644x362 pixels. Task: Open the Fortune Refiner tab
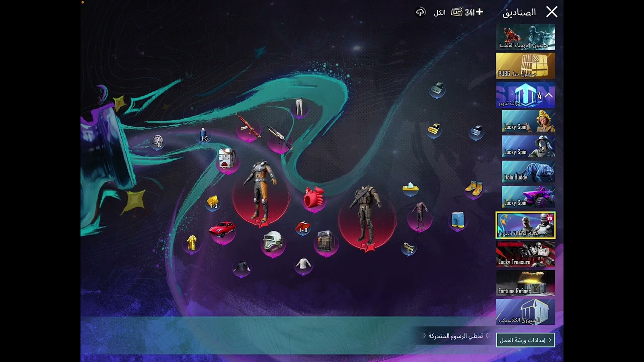[526, 283]
